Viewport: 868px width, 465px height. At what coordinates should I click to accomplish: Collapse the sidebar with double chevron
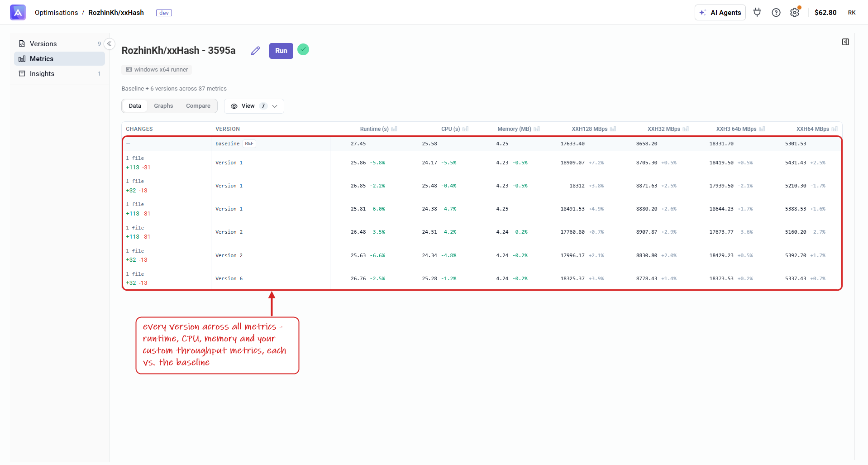[x=109, y=44]
